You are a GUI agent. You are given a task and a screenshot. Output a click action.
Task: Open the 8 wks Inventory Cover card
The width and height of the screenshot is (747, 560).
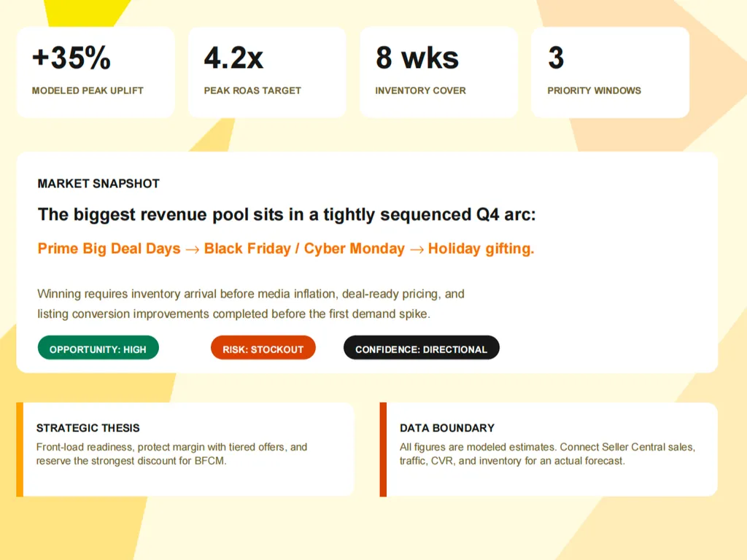tap(438, 72)
